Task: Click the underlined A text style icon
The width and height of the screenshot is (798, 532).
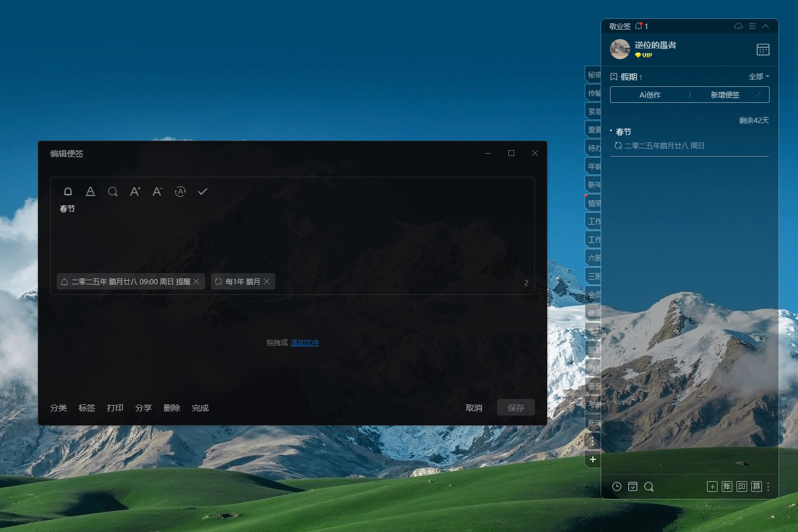Action: point(90,192)
